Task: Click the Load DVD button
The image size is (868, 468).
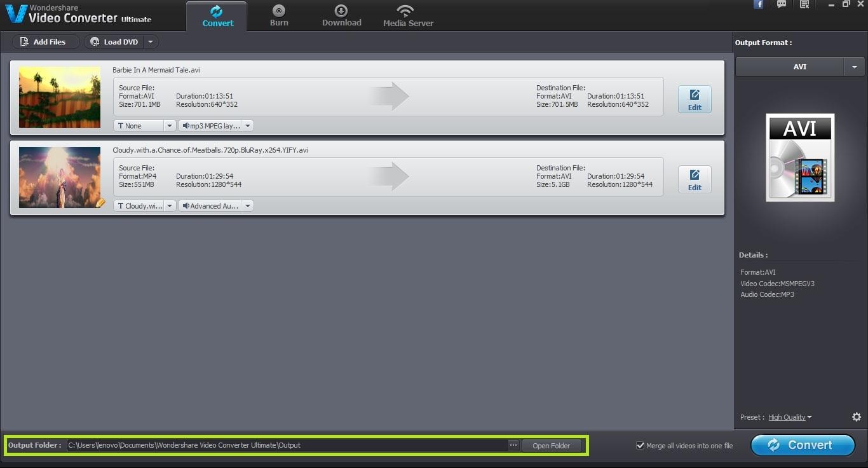Action: coord(114,42)
